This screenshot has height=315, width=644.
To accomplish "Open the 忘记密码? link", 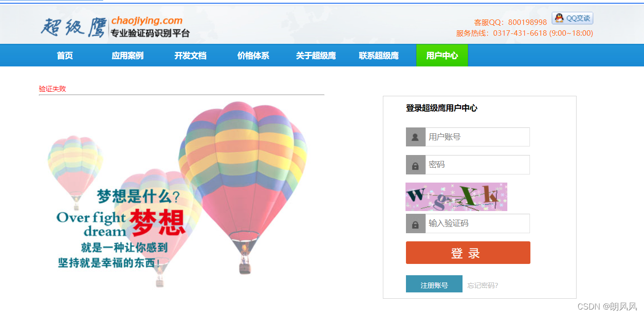I will click(x=483, y=286).
